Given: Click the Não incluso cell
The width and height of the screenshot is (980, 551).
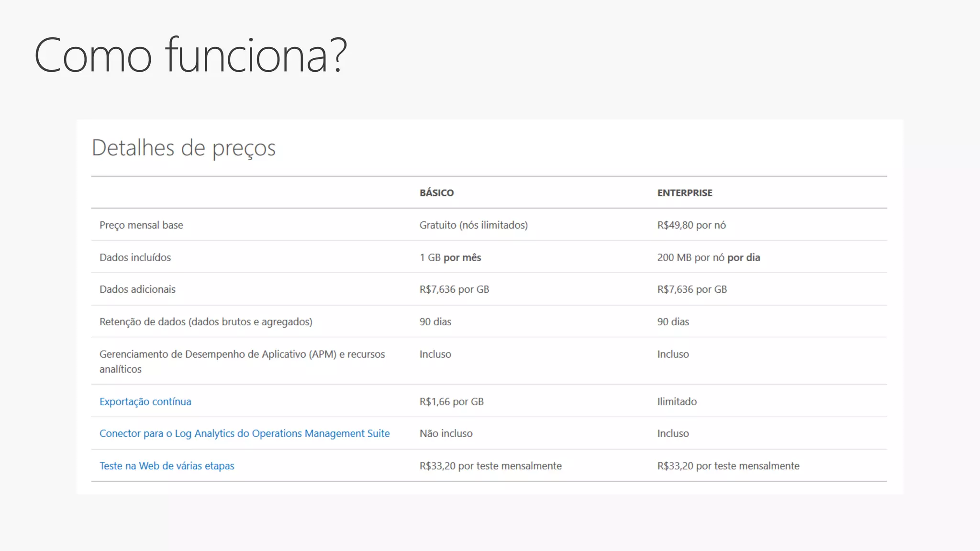Looking at the screenshot, I should coord(446,433).
